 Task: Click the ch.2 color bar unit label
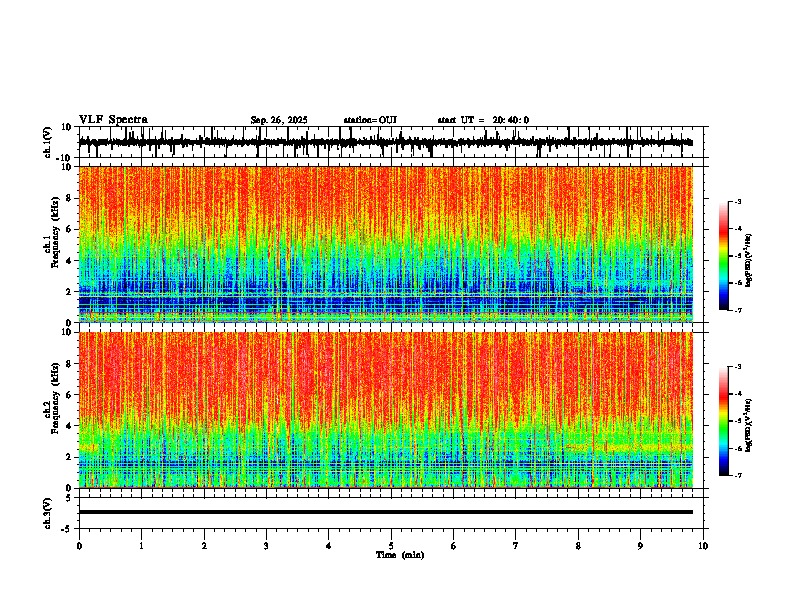tap(749, 425)
